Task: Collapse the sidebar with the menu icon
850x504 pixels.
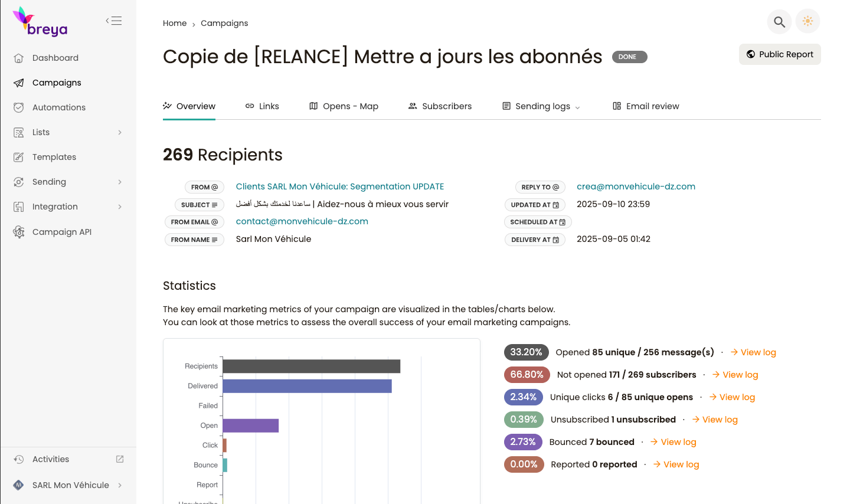Action: 114,21
